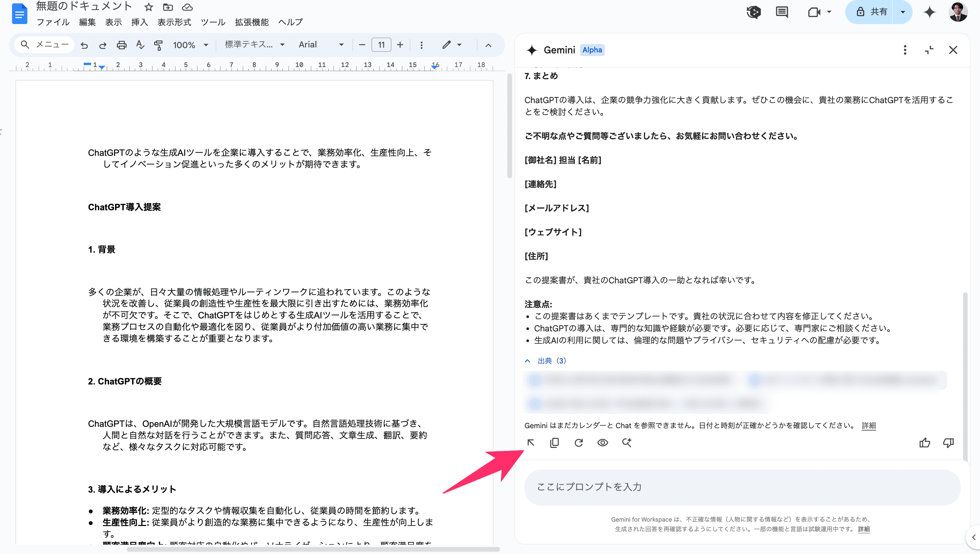Screen dimensions: 980x554
Task: Give thumbs down to Gemini response
Action: (948, 443)
